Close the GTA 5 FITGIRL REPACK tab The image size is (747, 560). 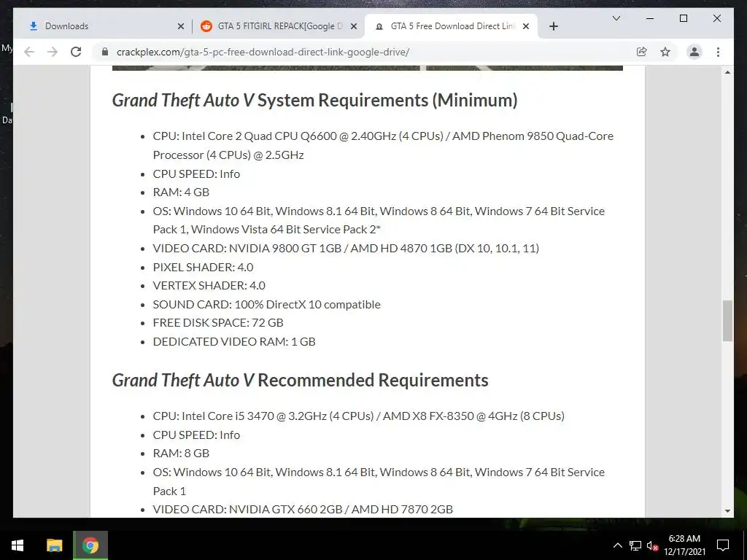coord(354,26)
